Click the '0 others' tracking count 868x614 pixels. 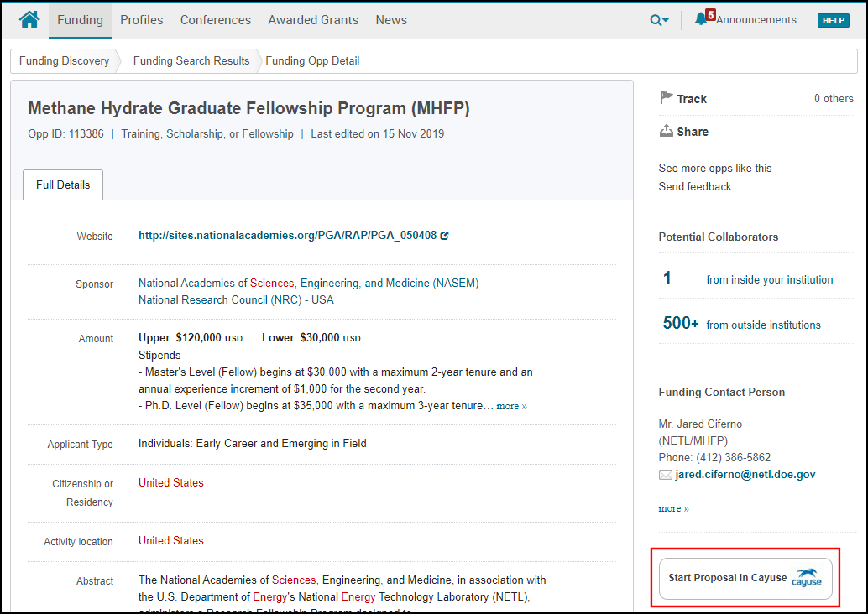pos(834,98)
